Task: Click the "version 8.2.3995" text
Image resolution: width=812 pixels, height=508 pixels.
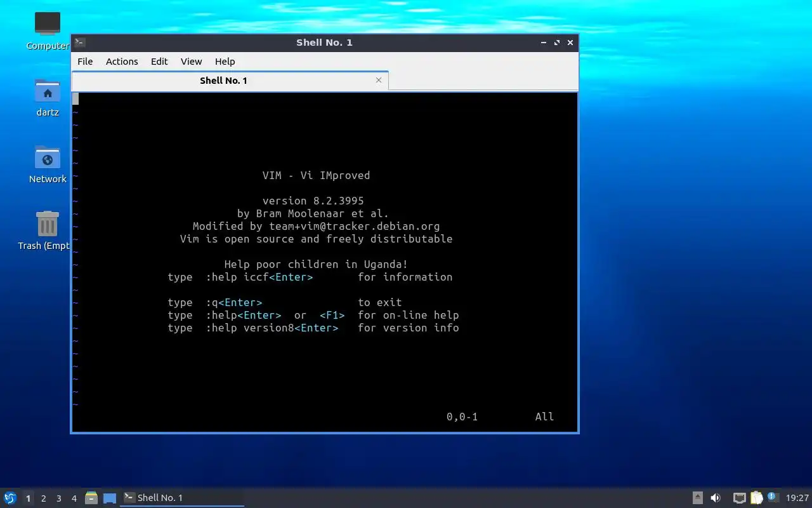Action: tap(313, 201)
